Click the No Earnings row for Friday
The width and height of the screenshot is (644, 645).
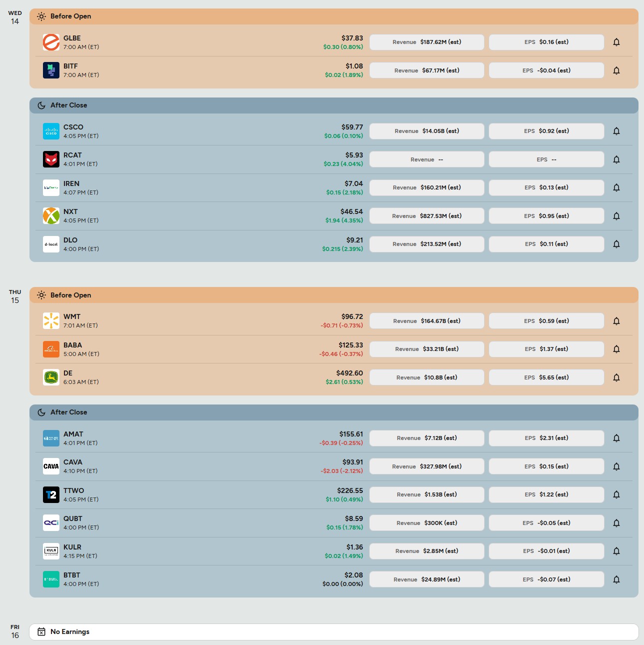(334, 632)
